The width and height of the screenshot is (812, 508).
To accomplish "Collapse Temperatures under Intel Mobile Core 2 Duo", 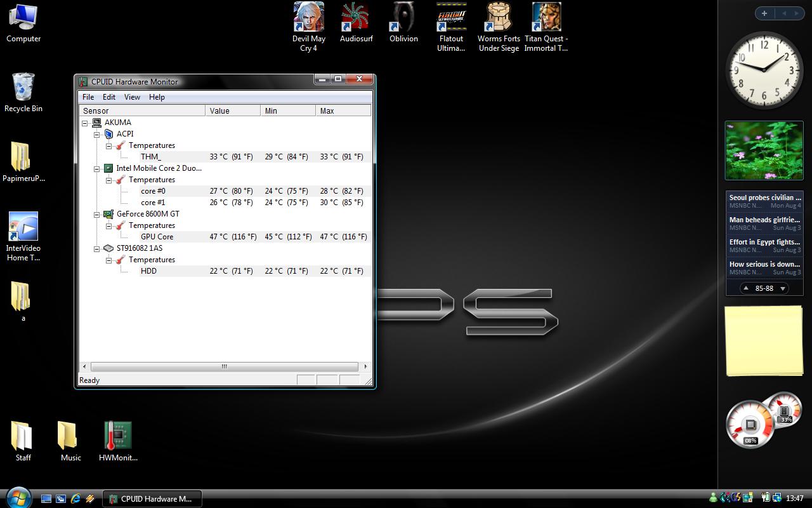I will pyautogui.click(x=109, y=180).
